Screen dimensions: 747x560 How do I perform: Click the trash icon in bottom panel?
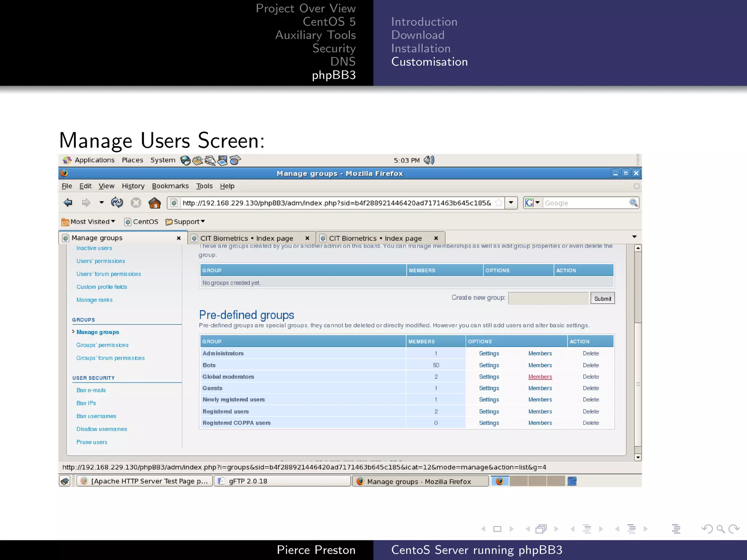[572, 481]
